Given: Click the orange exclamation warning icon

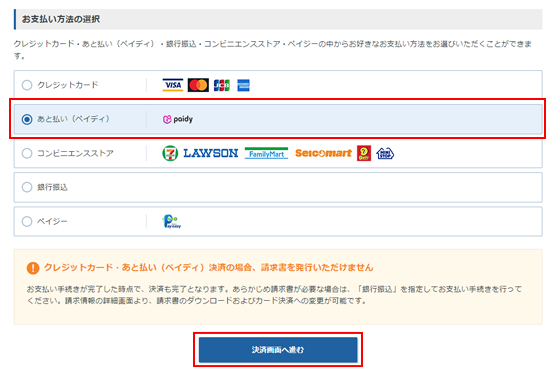Looking at the screenshot, I should (33, 268).
